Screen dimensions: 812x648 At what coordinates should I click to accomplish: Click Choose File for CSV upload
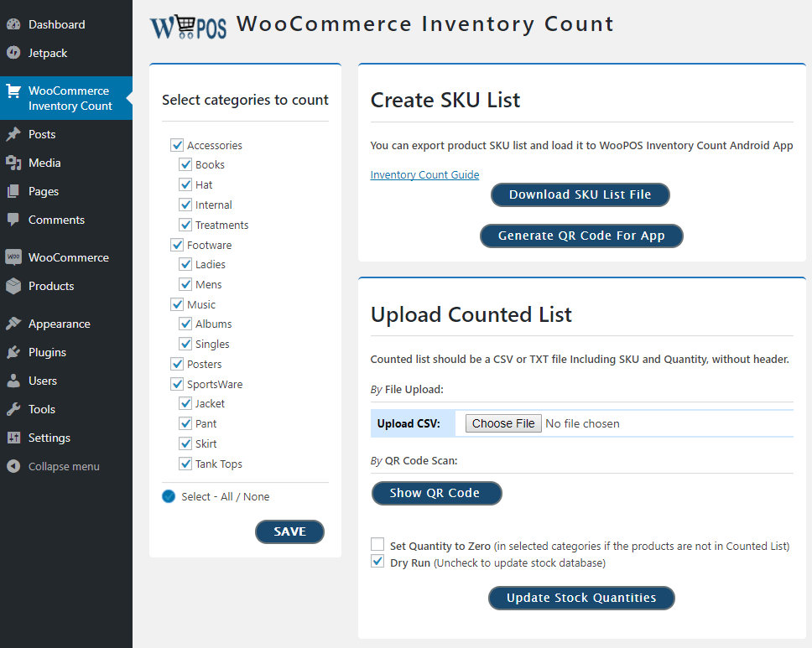point(503,423)
